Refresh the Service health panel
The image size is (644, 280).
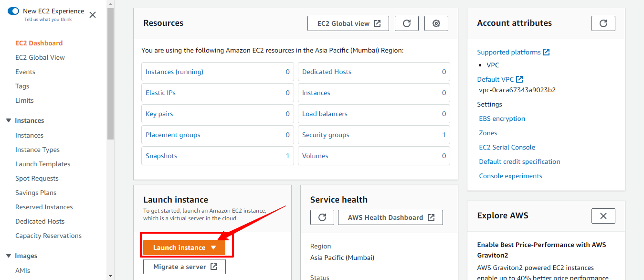[x=322, y=217]
